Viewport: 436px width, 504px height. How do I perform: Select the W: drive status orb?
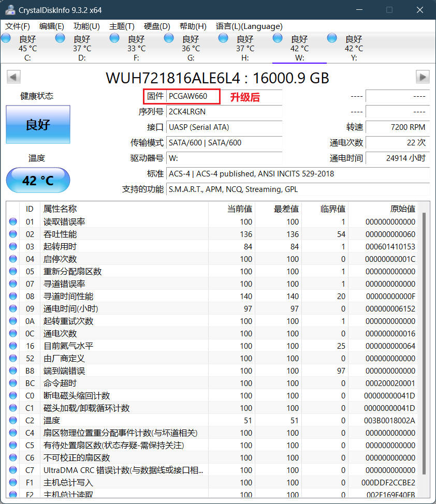click(x=278, y=39)
